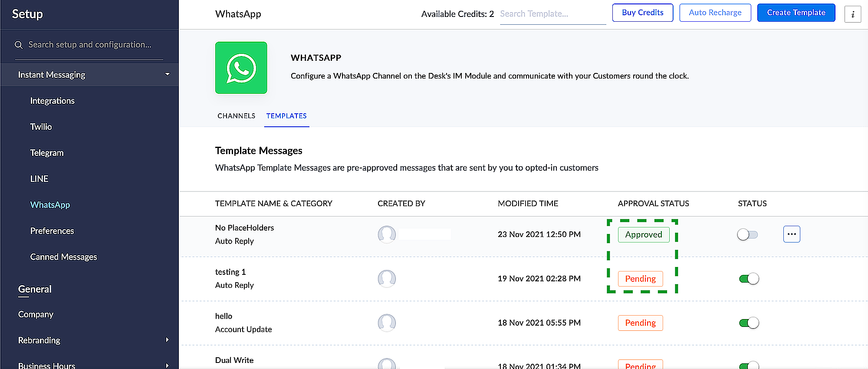Image resolution: width=868 pixels, height=369 pixels.
Task: Switch to the CHANNELS tab
Action: click(x=236, y=116)
